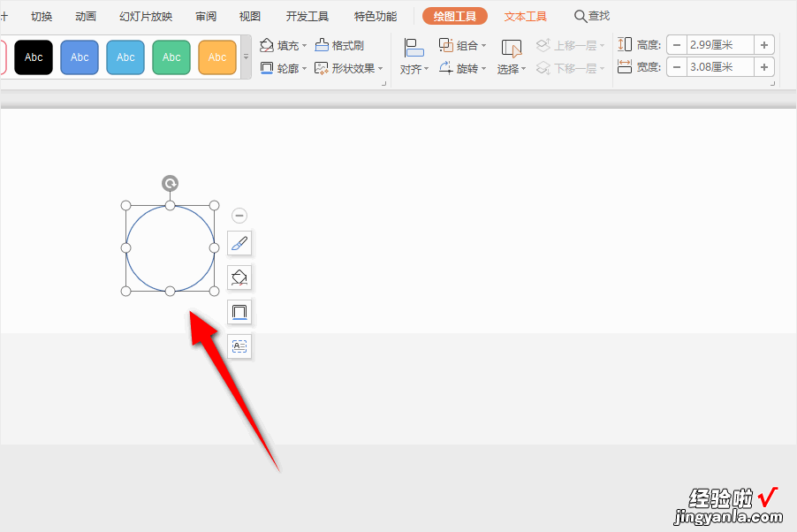Open the 视图 view tab
This screenshot has width=797, height=532.
tap(249, 17)
